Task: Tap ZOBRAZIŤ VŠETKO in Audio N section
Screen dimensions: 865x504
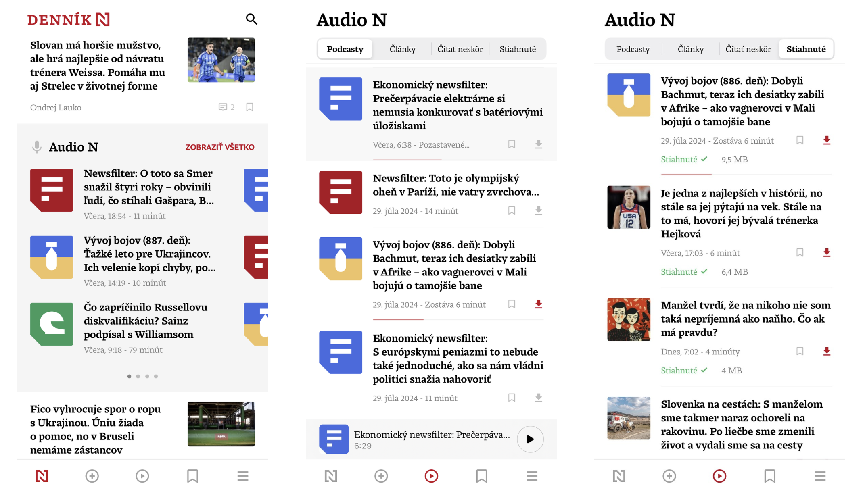Action: pyautogui.click(x=219, y=147)
